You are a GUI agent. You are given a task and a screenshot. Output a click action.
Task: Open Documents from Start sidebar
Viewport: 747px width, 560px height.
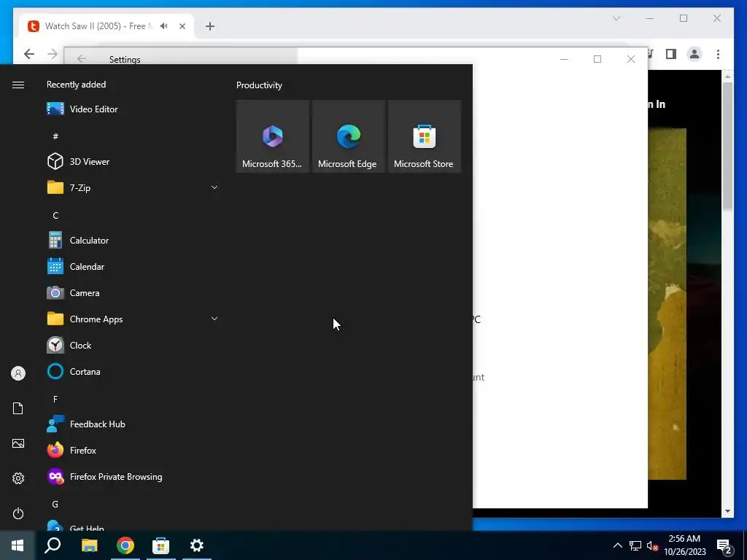tap(18, 408)
